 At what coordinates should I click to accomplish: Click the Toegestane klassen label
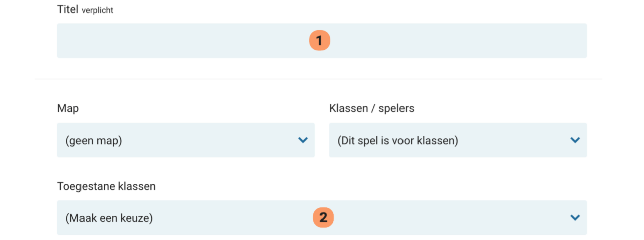click(x=107, y=186)
